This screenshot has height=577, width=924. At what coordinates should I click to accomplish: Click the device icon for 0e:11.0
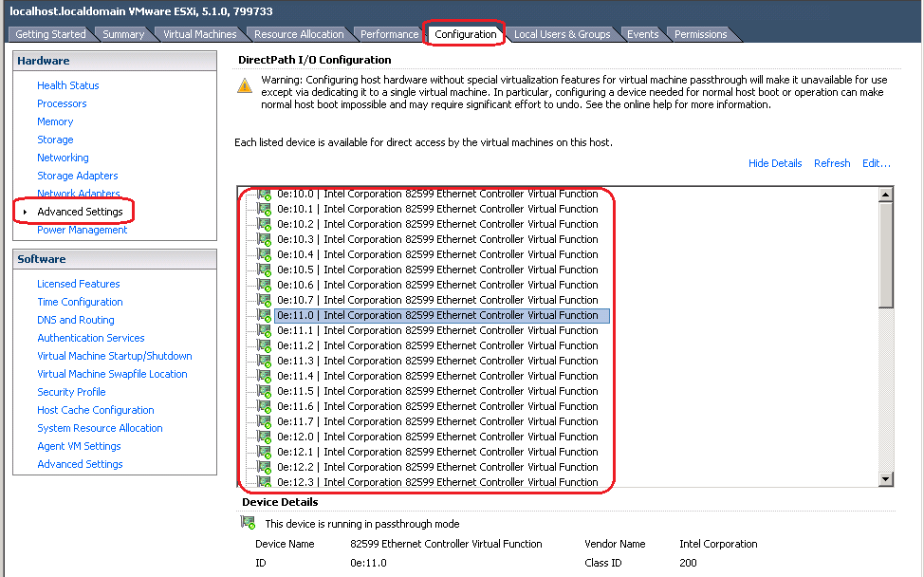pyautogui.click(x=265, y=316)
